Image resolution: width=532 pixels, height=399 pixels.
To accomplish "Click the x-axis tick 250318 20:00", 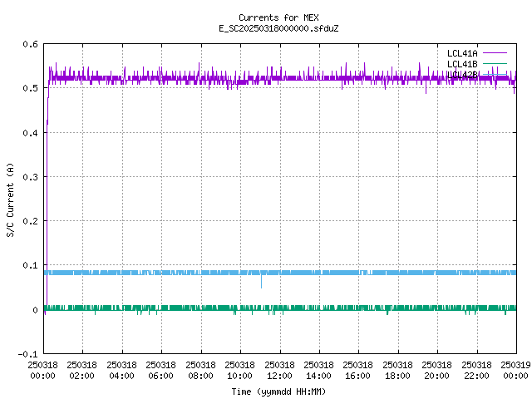I will pos(436,370).
